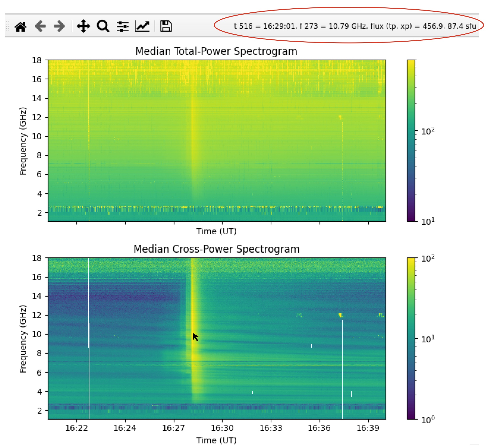Click the Home reset view icon
This screenshot has height=448, width=486.
coord(21,27)
